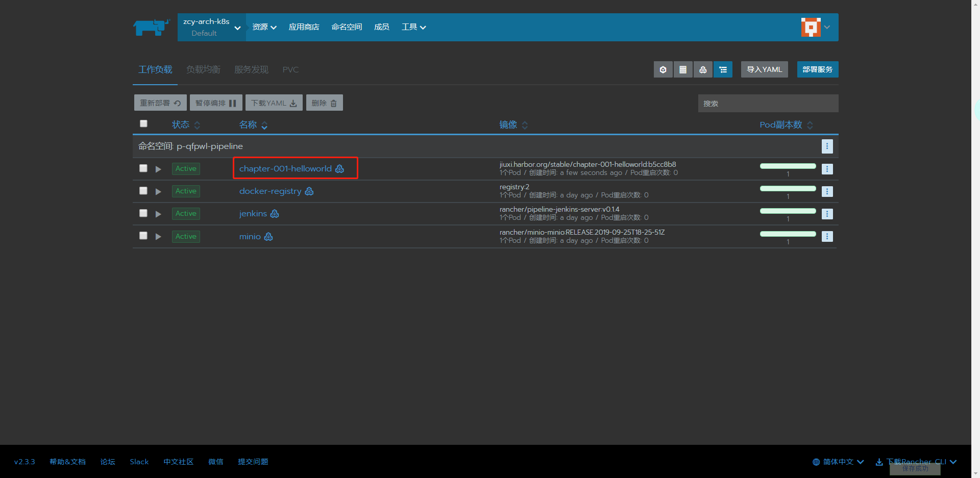Open action menu for chapter-001-helloworld row
The height and width of the screenshot is (478, 980).
[827, 169]
